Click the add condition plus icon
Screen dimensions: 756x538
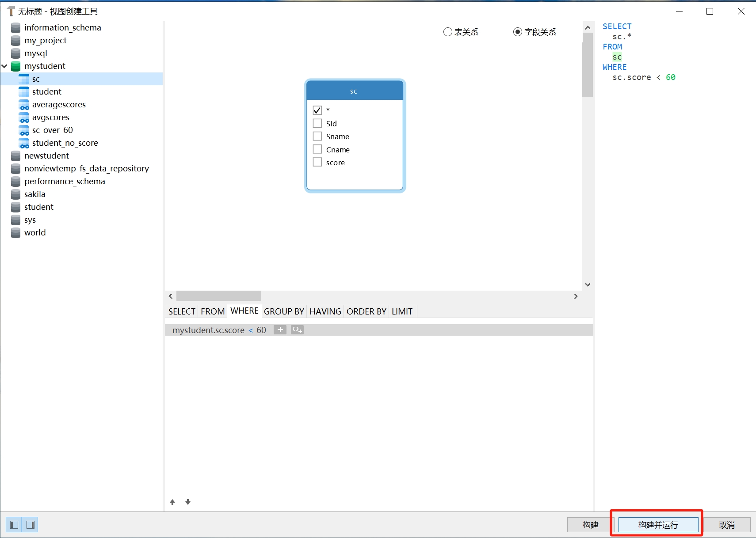click(x=280, y=330)
